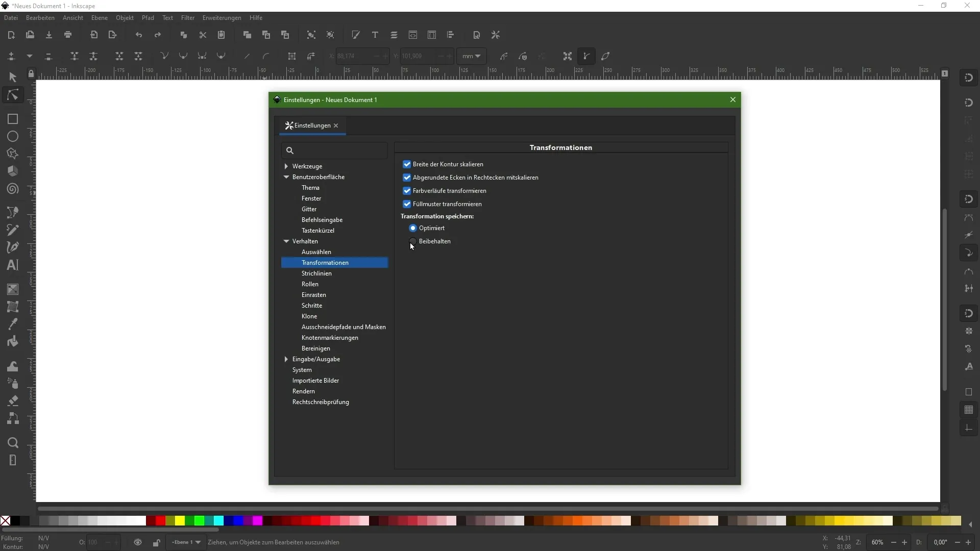This screenshot has height=551, width=980.
Task: Pick the yellow color swatch in palette
Action: (180, 521)
